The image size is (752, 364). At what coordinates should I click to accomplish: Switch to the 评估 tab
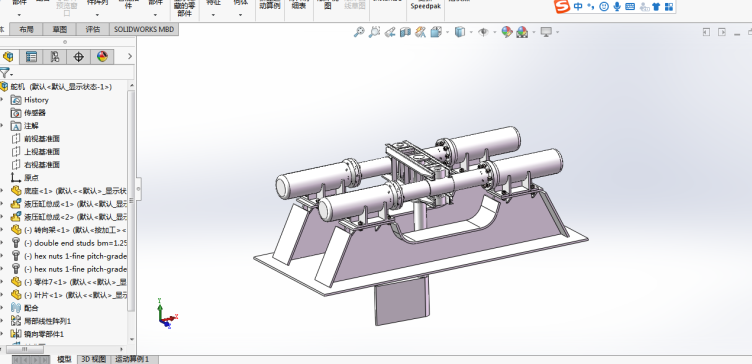click(93, 29)
